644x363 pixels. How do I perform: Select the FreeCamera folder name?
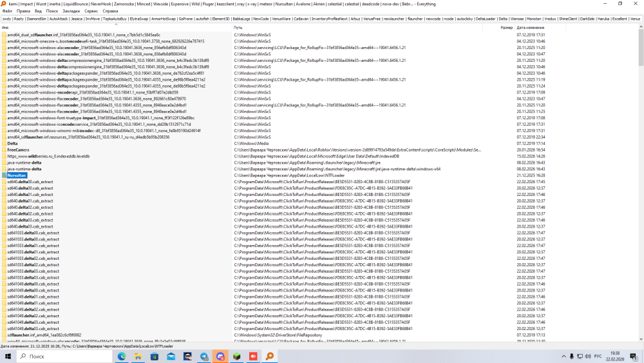[18, 150]
